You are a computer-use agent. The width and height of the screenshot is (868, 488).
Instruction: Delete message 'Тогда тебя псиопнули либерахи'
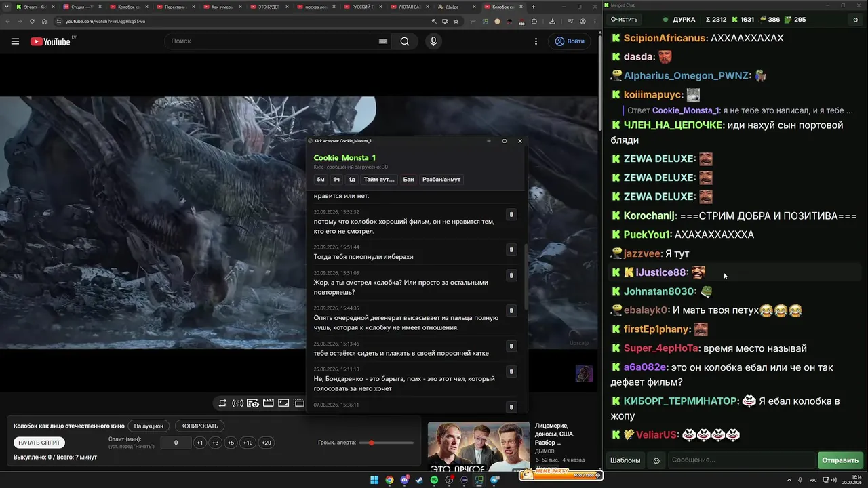pyautogui.click(x=511, y=249)
